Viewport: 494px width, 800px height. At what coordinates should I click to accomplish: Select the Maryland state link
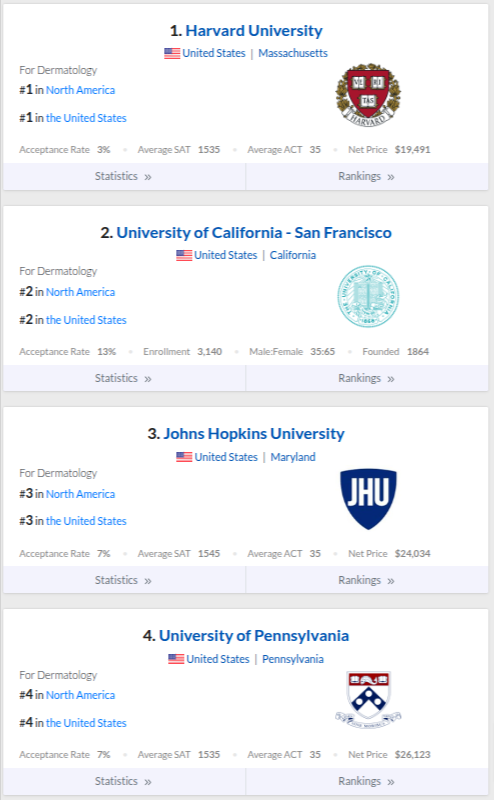293,457
